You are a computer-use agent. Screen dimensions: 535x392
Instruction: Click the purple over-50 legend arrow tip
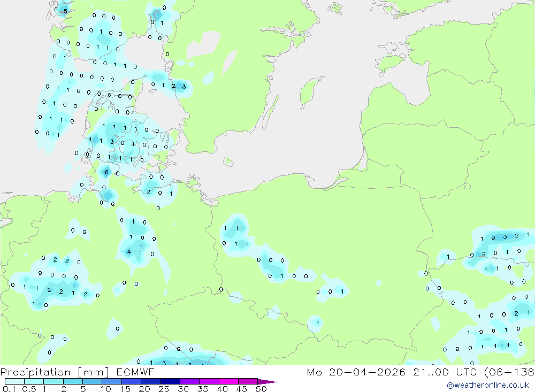(x=268, y=382)
